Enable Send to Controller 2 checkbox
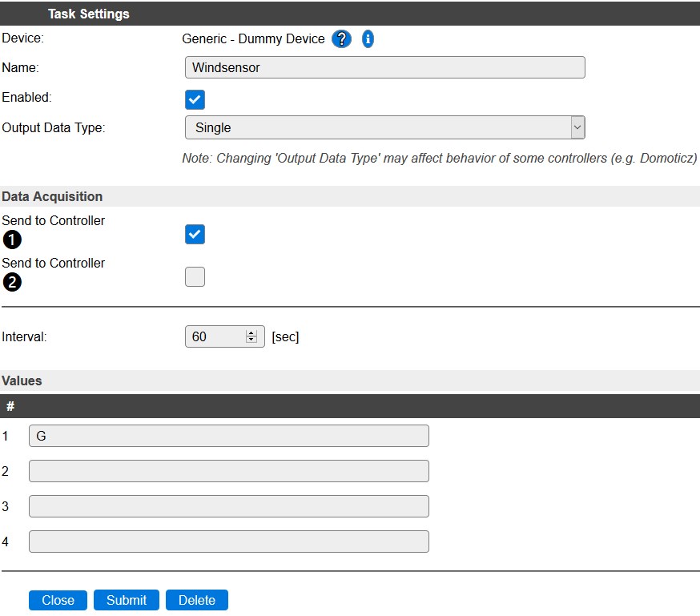 coord(195,276)
